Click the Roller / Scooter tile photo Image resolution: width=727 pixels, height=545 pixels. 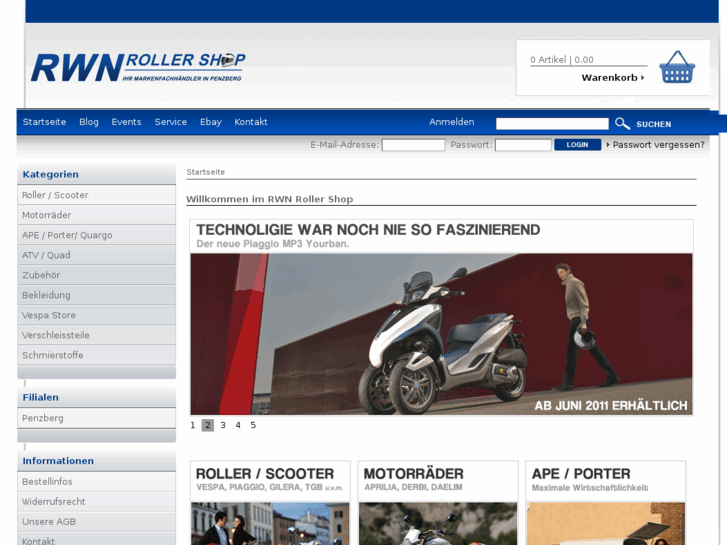pos(270,524)
